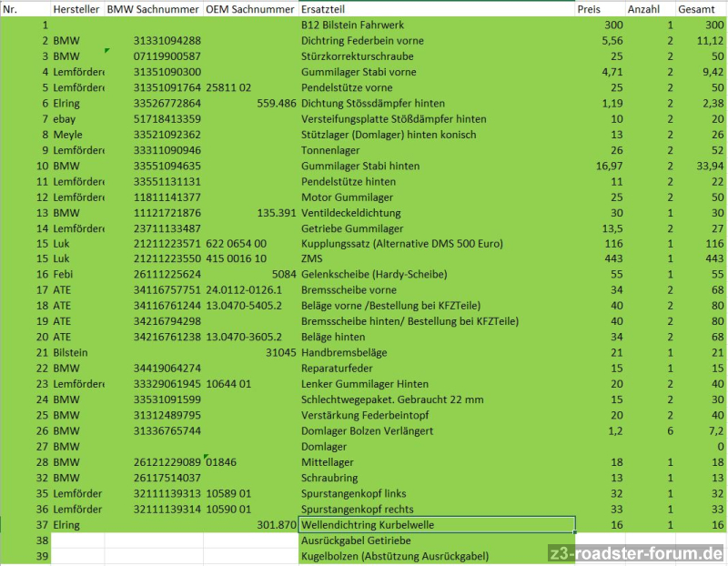The image size is (728, 566).
Task: Select the 'Febi' manufacturer cell
Action: click(x=77, y=274)
